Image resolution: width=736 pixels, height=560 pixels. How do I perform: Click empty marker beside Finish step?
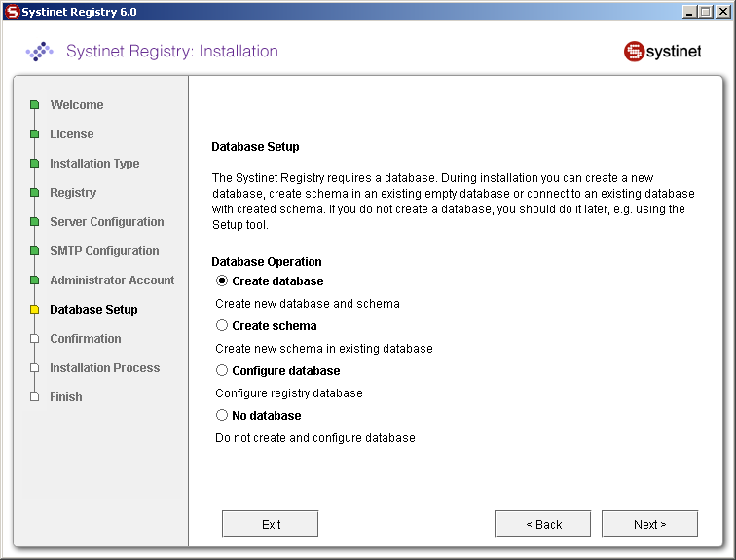34,397
